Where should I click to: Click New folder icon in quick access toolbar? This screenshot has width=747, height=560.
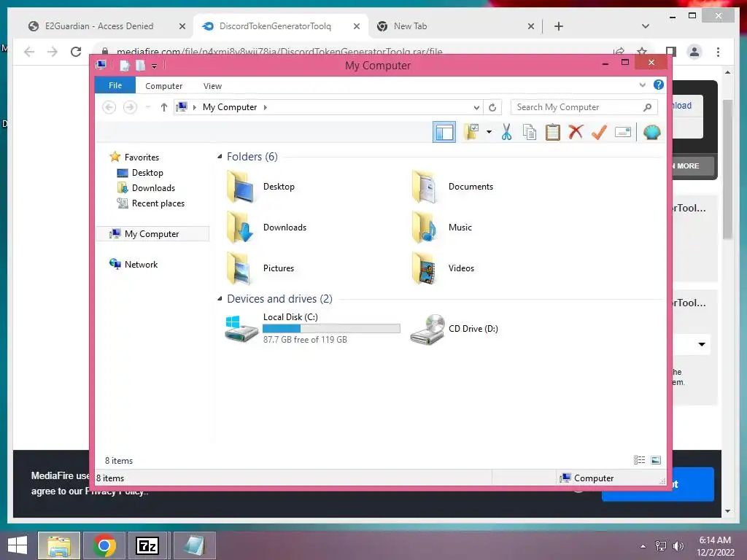(x=140, y=66)
